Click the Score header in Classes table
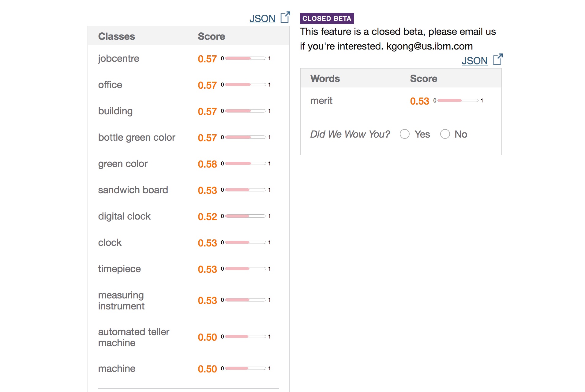 click(211, 36)
